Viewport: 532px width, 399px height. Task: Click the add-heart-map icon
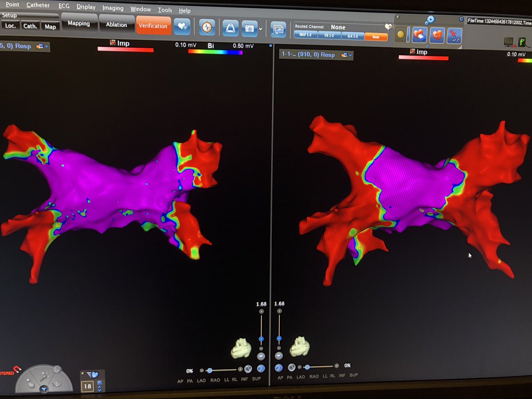pyautogui.click(x=182, y=26)
